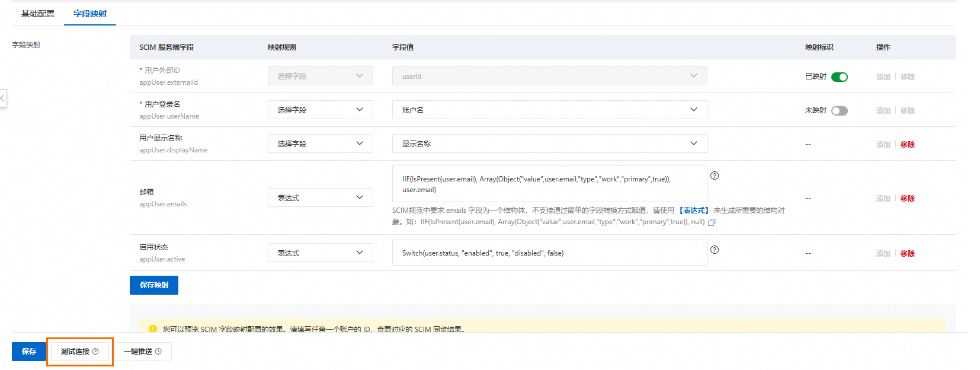Open mapping rule dropdown for 用户登录名
The height and width of the screenshot is (370, 980).
321,110
